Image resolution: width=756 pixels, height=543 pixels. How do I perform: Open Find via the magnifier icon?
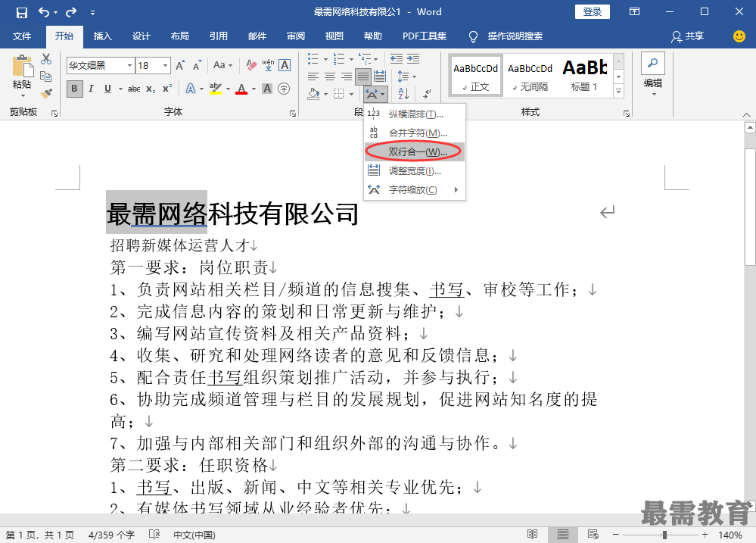pyautogui.click(x=653, y=63)
